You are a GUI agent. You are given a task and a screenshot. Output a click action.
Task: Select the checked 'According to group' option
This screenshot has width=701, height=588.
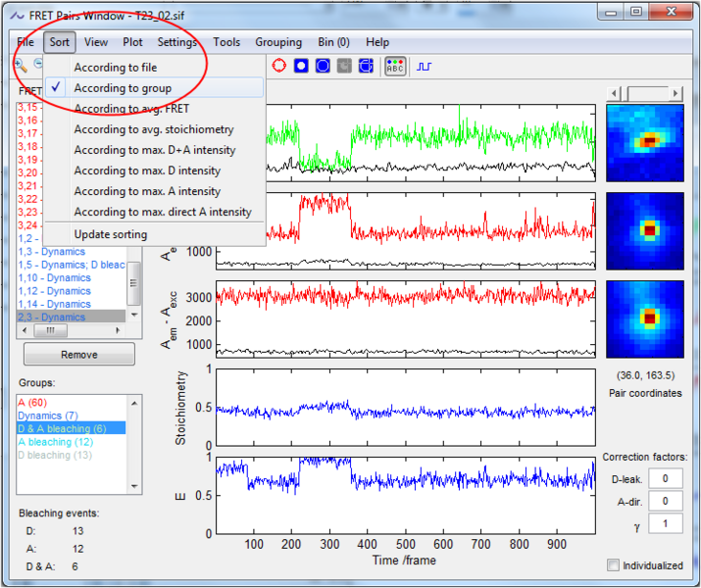point(123,88)
